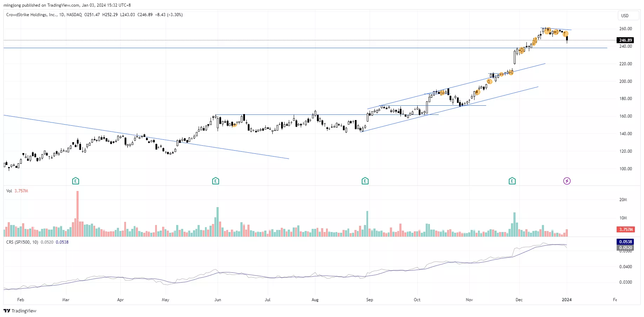Screen dimensions: 644x317
Task: Click the 20M volume axis label
Action: 623,200
